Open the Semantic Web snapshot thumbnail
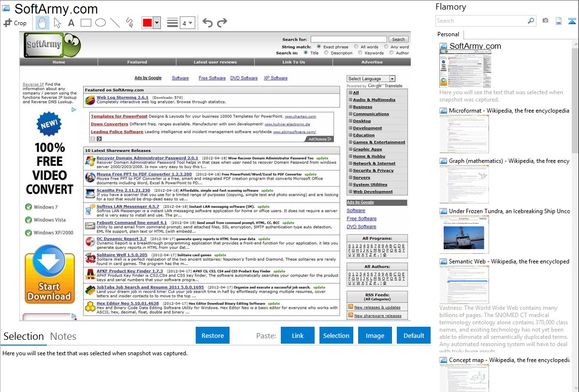The image size is (579, 392). 464,285
